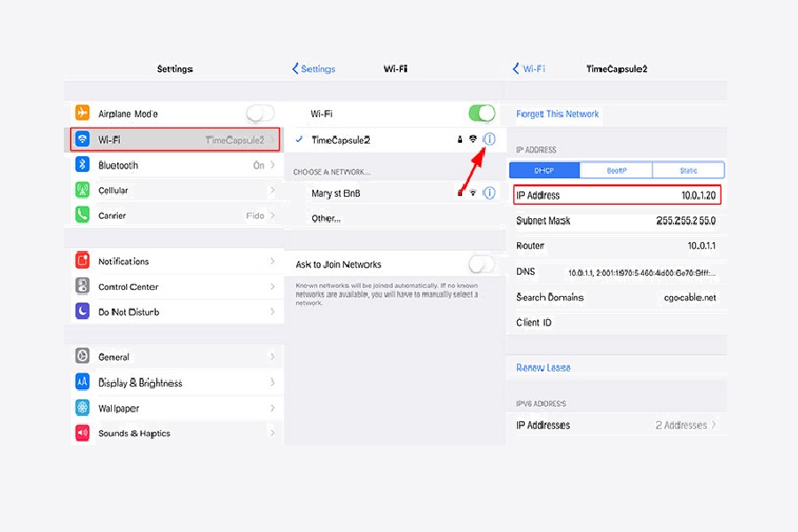The image size is (798, 532).
Task: Open General settings row chevron
Action: point(272,356)
